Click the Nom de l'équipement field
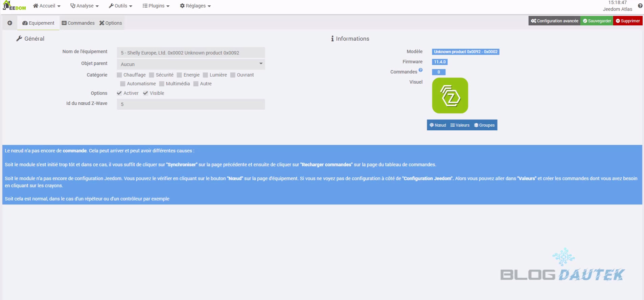This screenshot has width=644, height=300. click(191, 53)
